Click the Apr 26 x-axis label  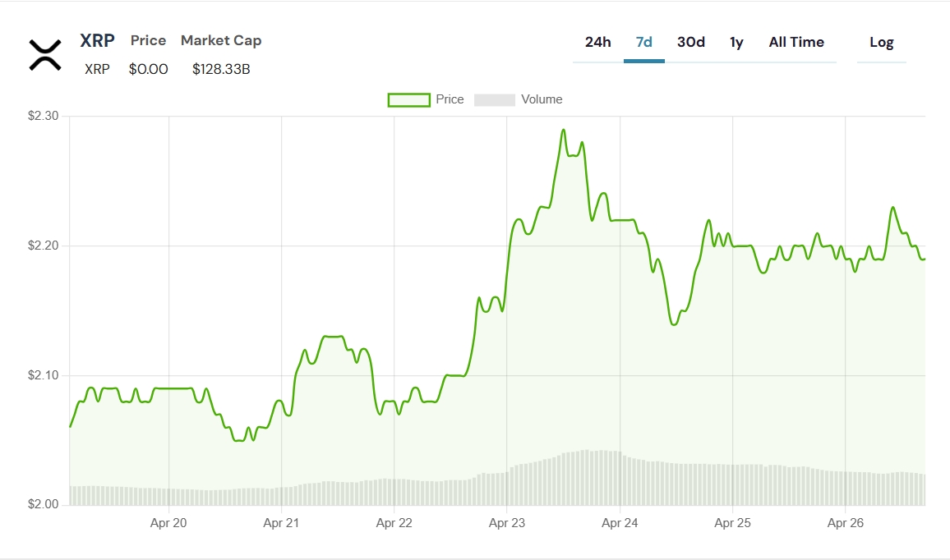pos(846,523)
